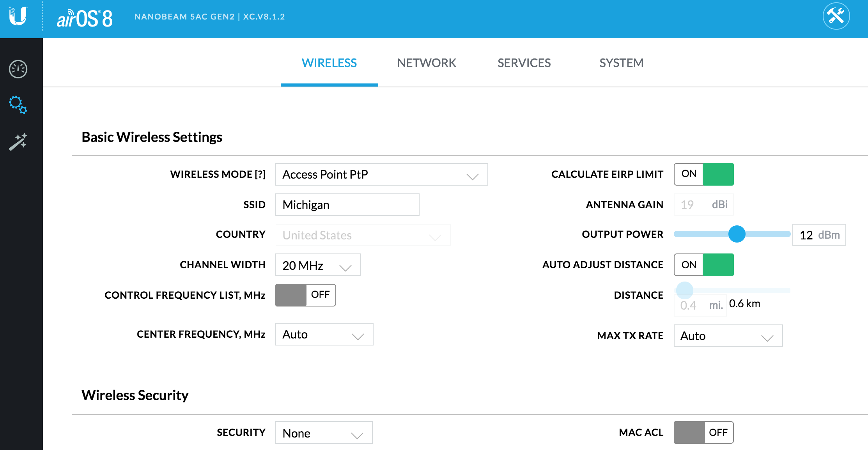Click the Distance slider handle
Image resolution: width=868 pixels, height=450 pixels.
(684, 290)
